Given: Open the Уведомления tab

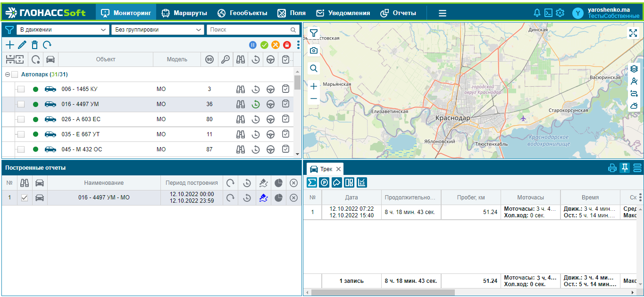Looking at the screenshot, I should click(x=343, y=13).
